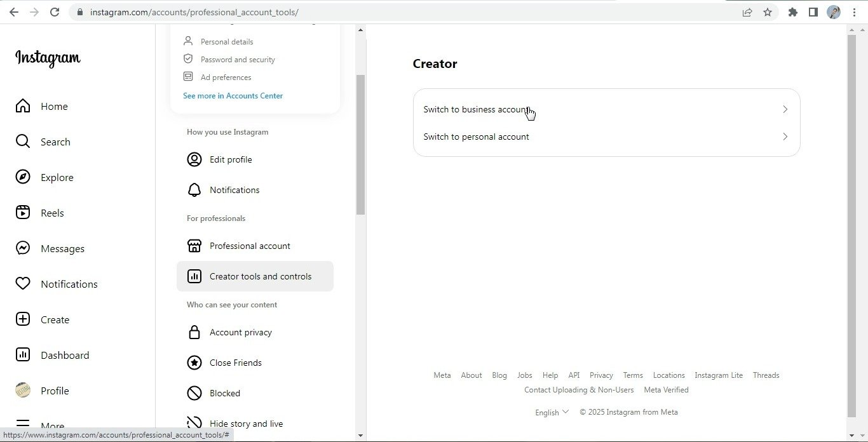This screenshot has width=868, height=442.
Task: Click Switch to business account
Action: [606, 109]
